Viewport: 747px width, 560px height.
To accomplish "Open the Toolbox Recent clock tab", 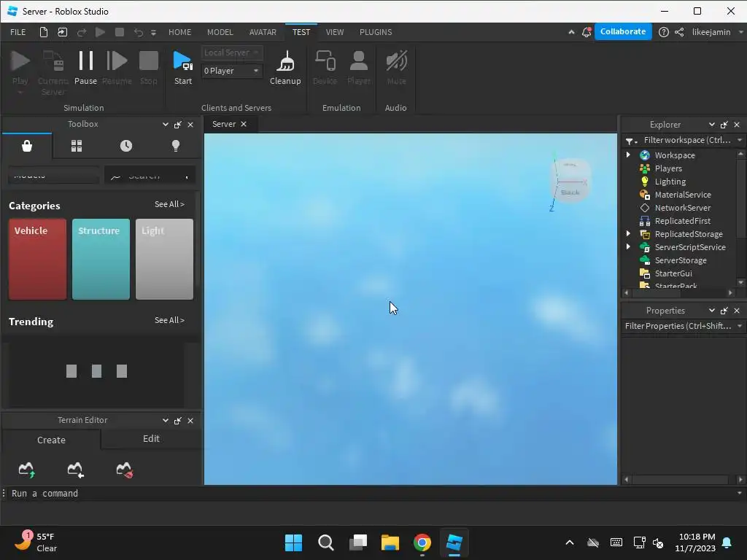I will pos(126,146).
